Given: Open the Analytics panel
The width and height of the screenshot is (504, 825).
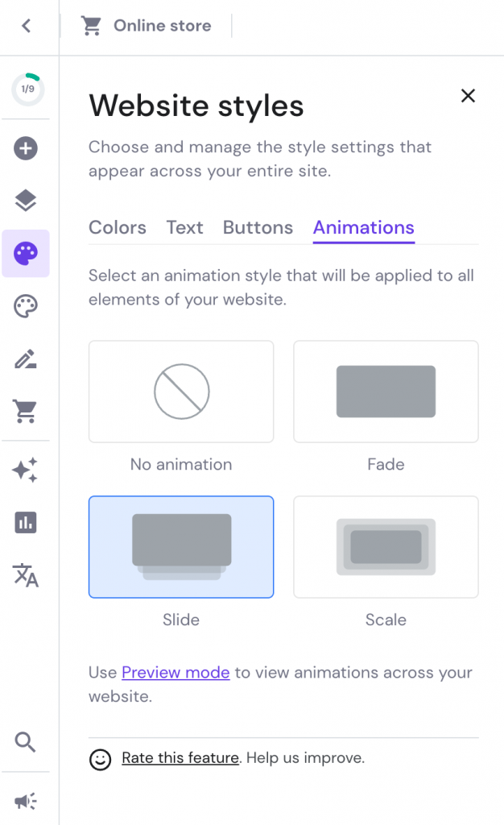Looking at the screenshot, I should 25,522.
